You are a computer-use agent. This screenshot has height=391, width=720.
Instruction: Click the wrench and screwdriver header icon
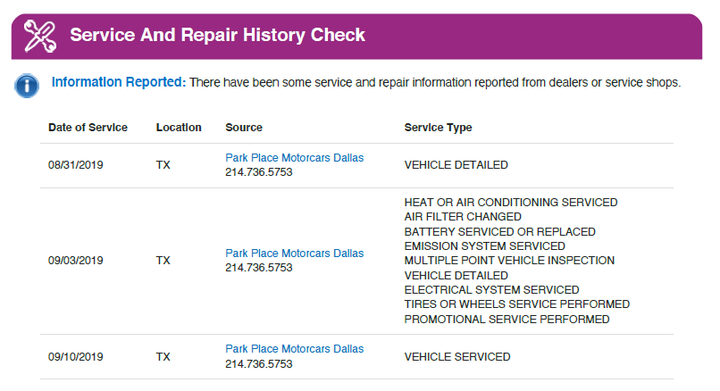[x=40, y=36]
